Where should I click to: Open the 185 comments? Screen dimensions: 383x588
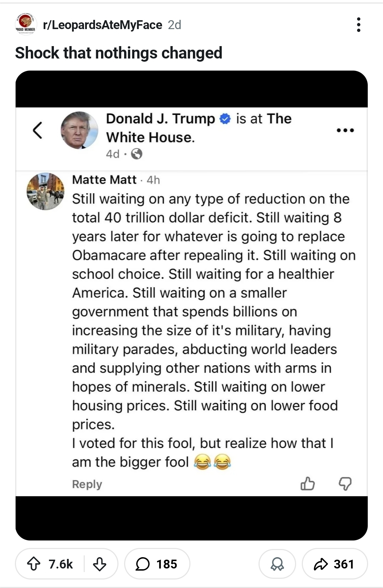(157, 564)
